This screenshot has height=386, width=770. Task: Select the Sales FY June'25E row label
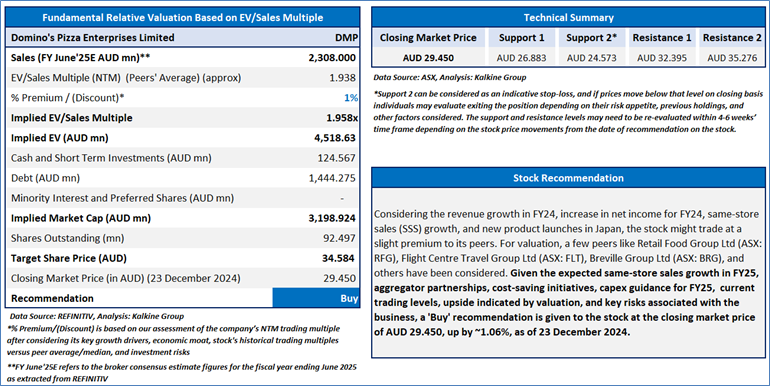coord(81,58)
